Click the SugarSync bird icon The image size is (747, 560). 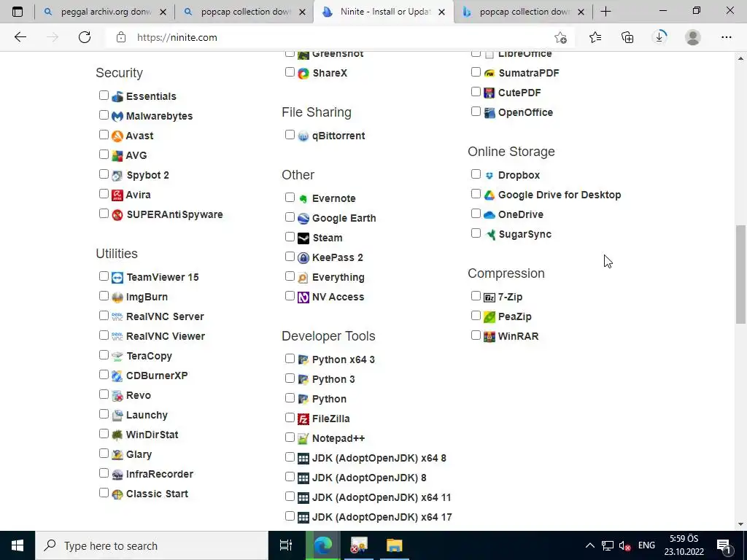pyautogui.click(x=489, y=234)
